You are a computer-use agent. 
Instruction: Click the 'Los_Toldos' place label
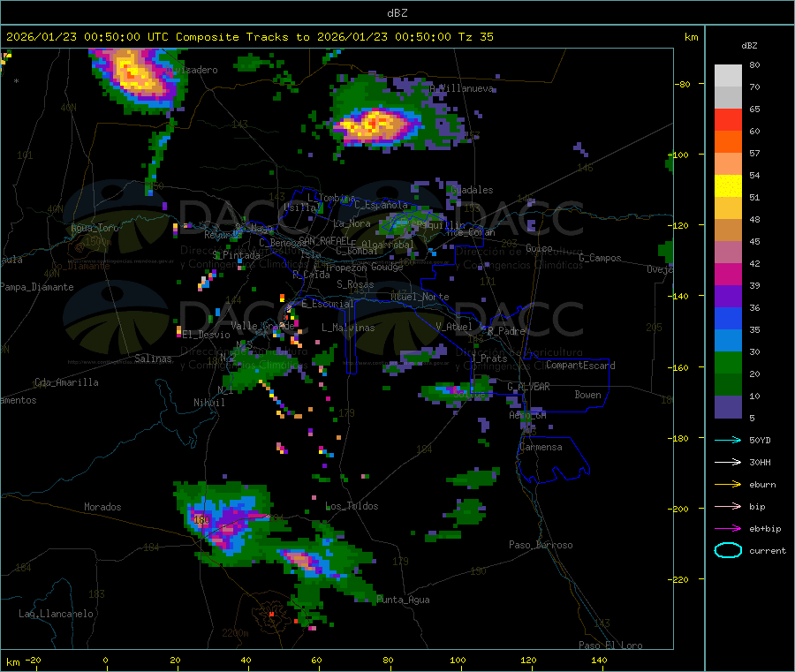pyautogui.click(x=352, y=506)
